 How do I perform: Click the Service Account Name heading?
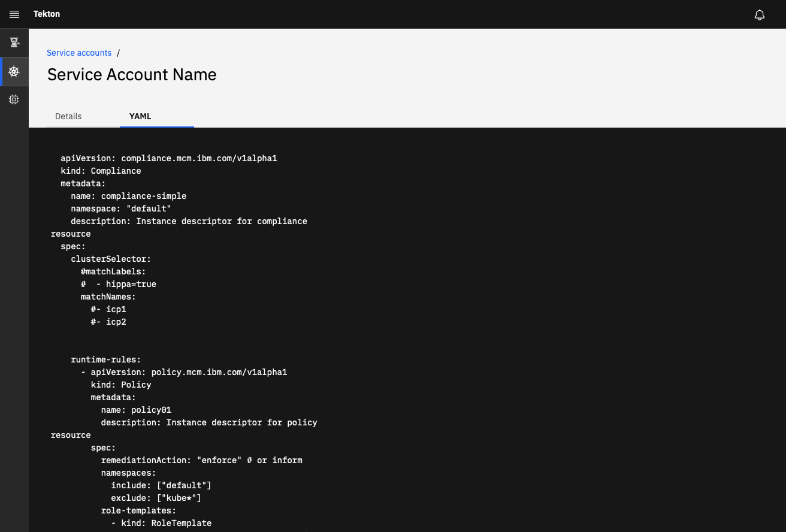point(132,75)
